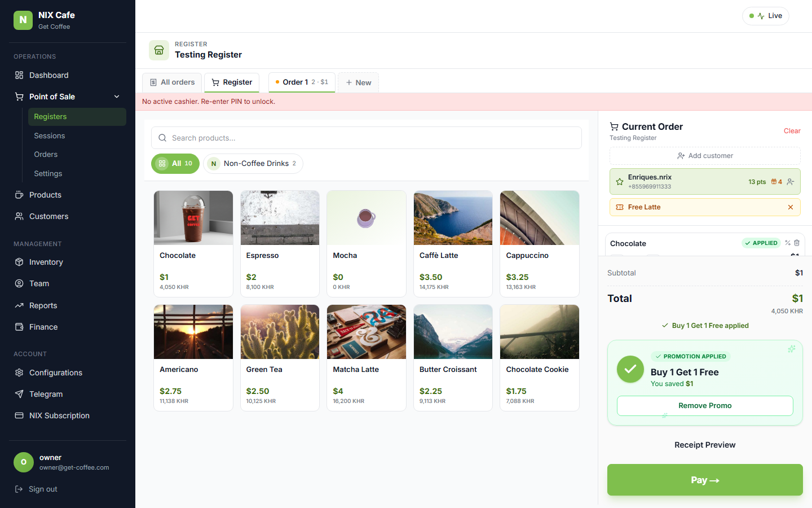Filter products by Non-Coffee Drinks category
812x508 pixels.
pyautogui.click(x=253, y=164)
